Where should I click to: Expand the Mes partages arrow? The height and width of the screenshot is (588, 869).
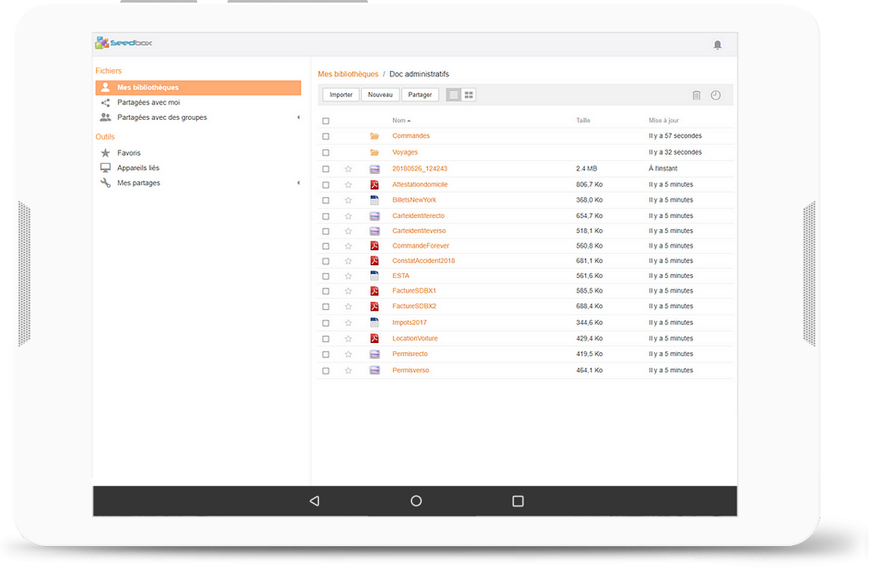[x=298, y=184]
